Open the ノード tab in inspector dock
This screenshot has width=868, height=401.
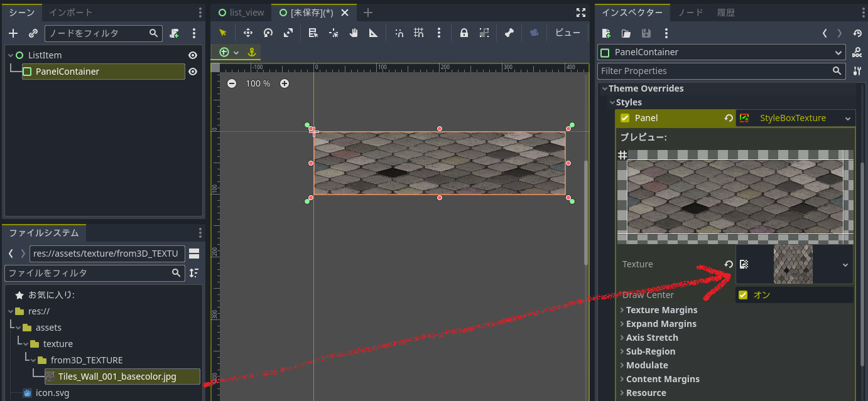coord(690,13)
